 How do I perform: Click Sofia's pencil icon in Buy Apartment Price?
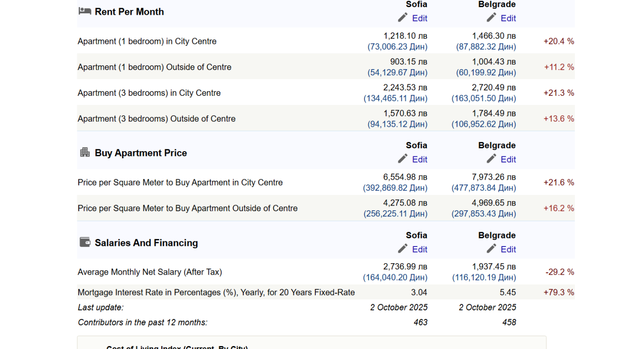pyautogui.click(x=403, y=159)
